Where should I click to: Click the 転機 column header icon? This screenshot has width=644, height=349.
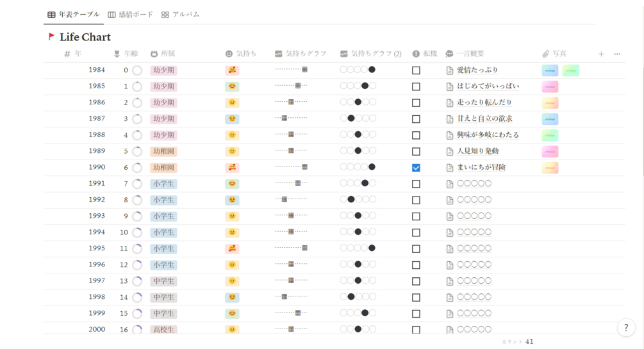click(416, 54)
